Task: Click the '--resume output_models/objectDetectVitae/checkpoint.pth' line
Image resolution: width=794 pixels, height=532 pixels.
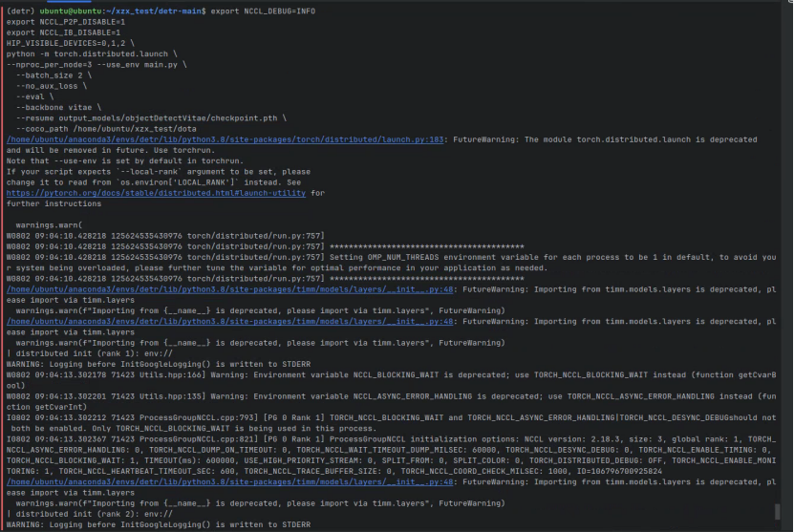Action: pyautogui.click(x=151, y=117)
